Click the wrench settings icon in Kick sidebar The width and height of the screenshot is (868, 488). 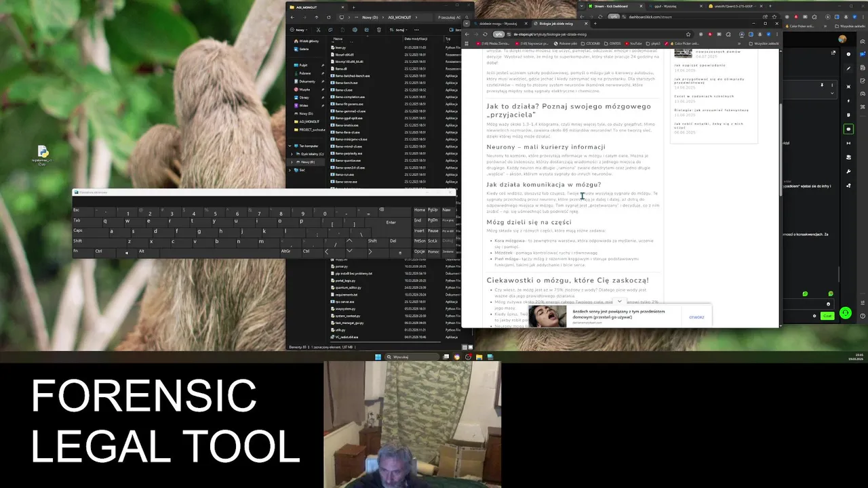[x=848, y=171]
